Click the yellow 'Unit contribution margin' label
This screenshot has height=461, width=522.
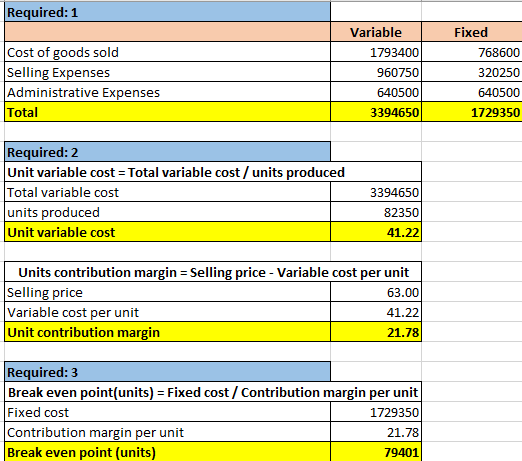click(x=167, y=332)
